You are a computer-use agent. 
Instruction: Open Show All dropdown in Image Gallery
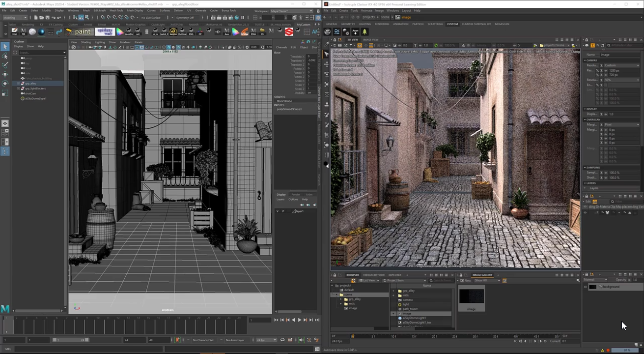pos(488,280)
